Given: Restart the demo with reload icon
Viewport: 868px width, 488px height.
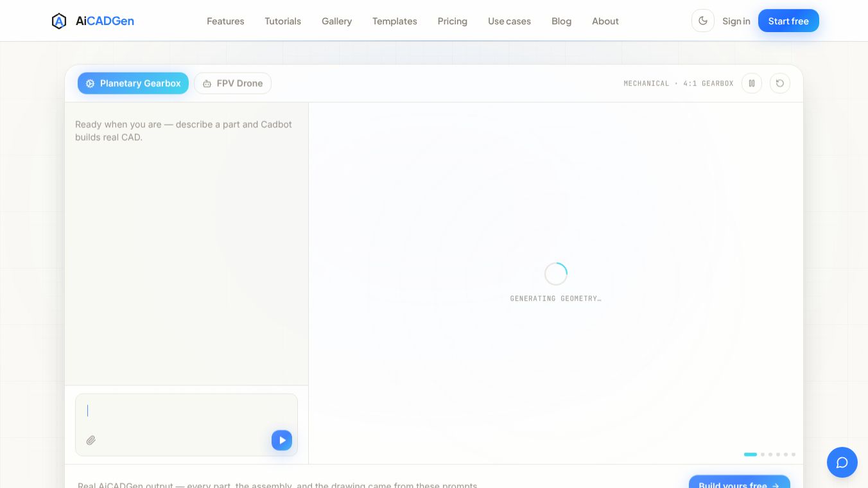Looking at the screenshot, I should coord(780,83).
